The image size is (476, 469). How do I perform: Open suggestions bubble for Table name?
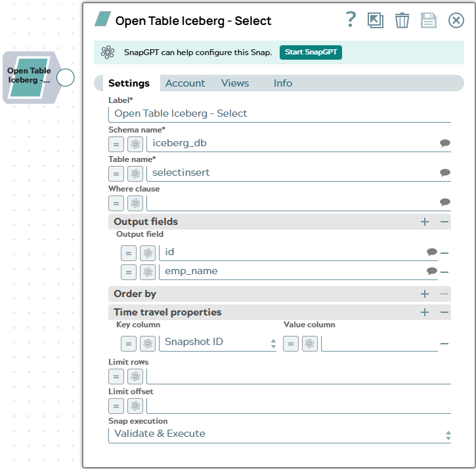point(444,173)
